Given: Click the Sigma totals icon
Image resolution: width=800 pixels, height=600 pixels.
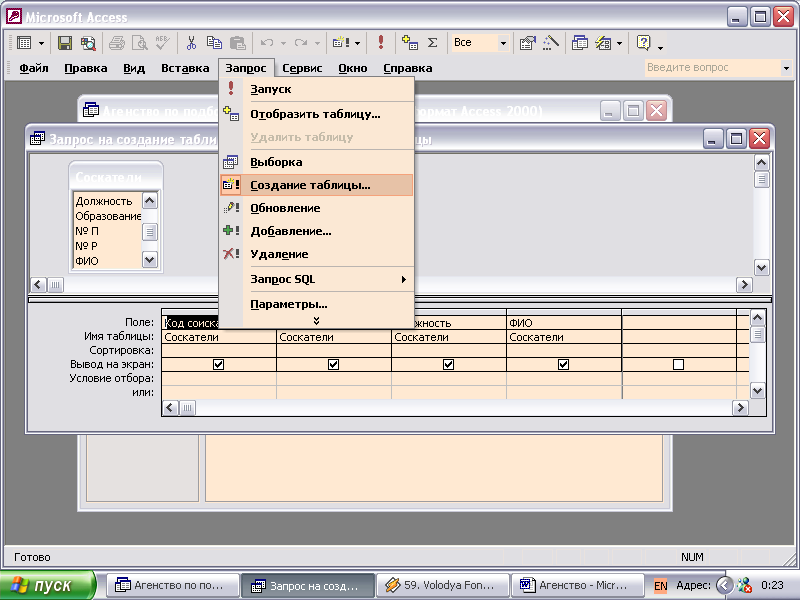Looking at the screenshot, I should pos(433,43).
